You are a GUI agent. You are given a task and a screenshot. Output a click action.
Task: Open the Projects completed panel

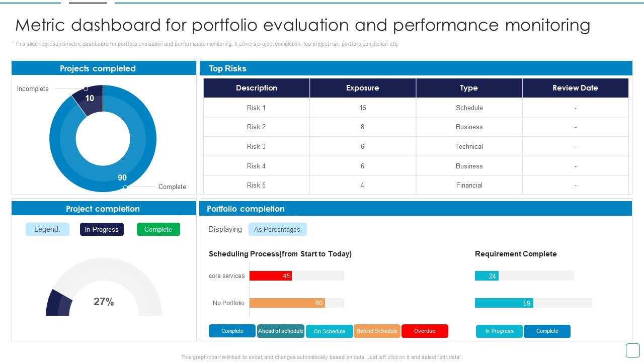pyautogui.click(x=103, y=68)
